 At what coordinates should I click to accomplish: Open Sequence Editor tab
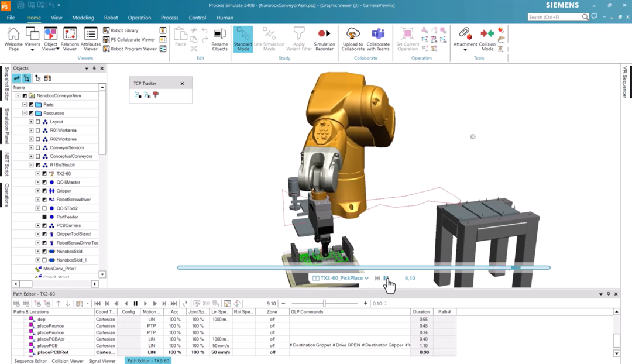tap(30, 360)
